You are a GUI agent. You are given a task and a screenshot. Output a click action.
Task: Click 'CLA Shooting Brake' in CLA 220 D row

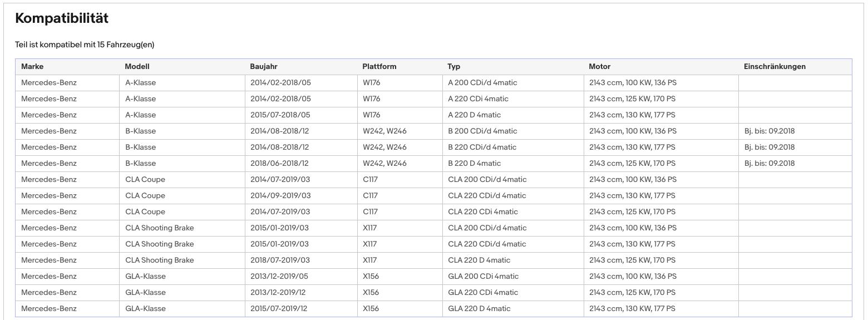(160, 260)
